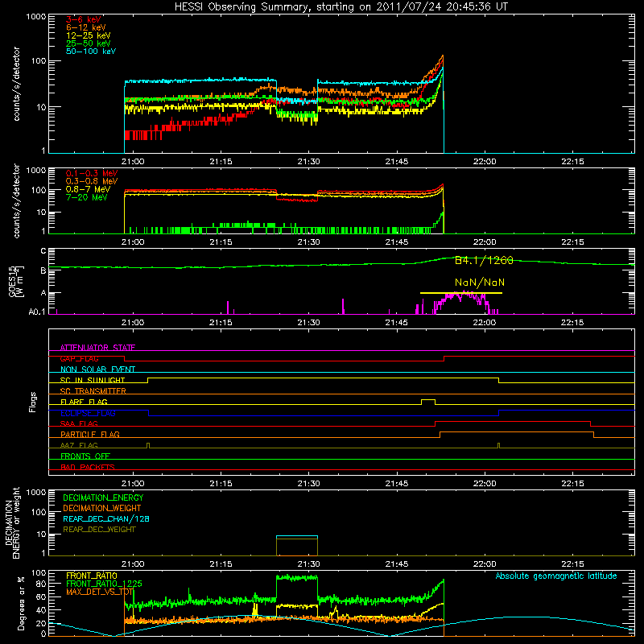Click the PARTICLE_FLAG label
Viewport: 644px width, 644px height.
(90, 435)
